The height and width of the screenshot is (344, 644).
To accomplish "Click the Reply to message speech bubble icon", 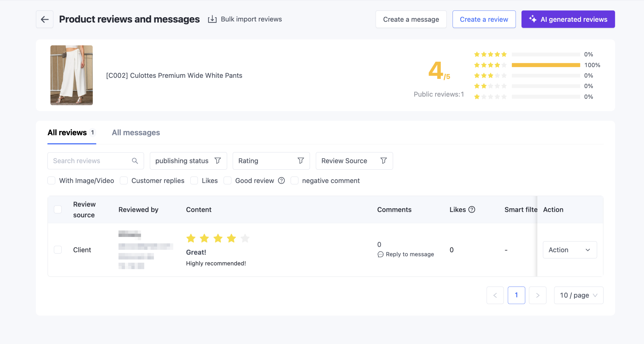I will point(380,254).
